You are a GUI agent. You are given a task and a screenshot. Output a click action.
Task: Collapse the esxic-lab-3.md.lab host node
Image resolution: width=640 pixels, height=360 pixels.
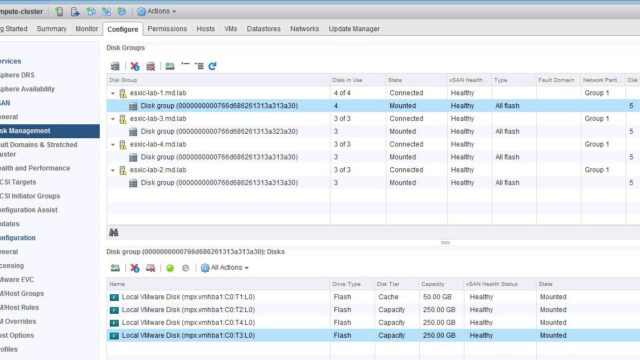[x=113, y=119]
